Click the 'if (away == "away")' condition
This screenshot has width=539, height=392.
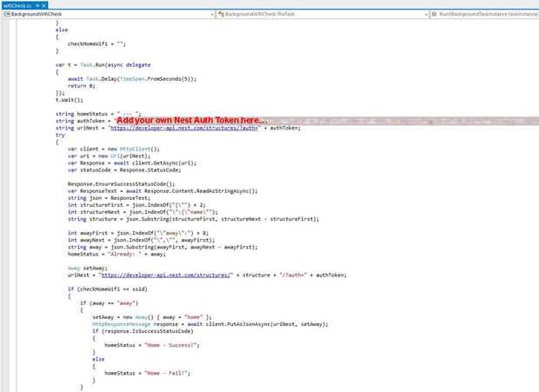109,303
